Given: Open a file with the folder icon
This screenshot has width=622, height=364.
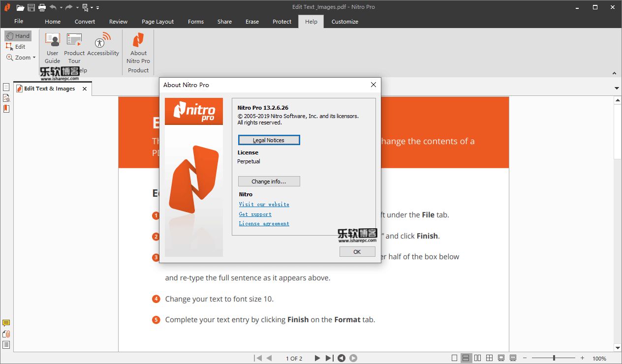Looking at the screenshot, I should point(20,7).
